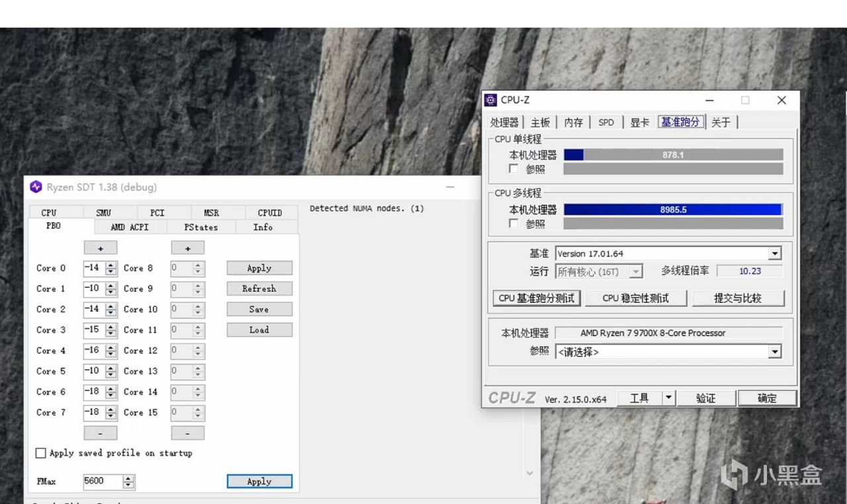This screenshot has height=504, width=847.
Task: Open the AMD ACPI tab
Action: [130, 227]
